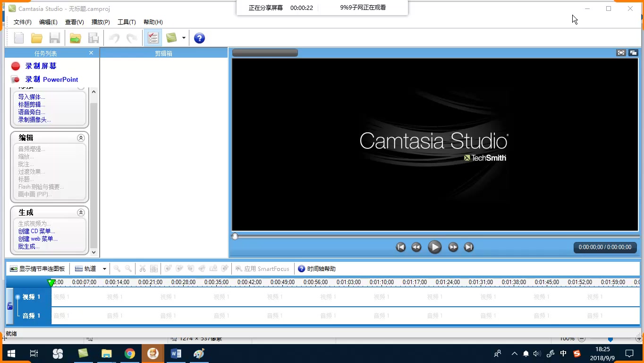Select the 剪辑箱 panel header
644x363 pixels.
tap(164, 53)
